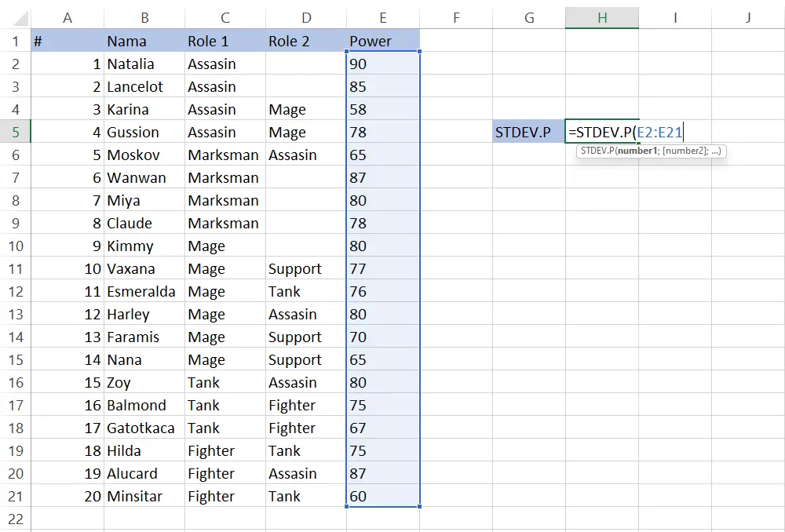Click the # header cell
Viewport: 785px width, 532px height.
click(x=68, y=41)
